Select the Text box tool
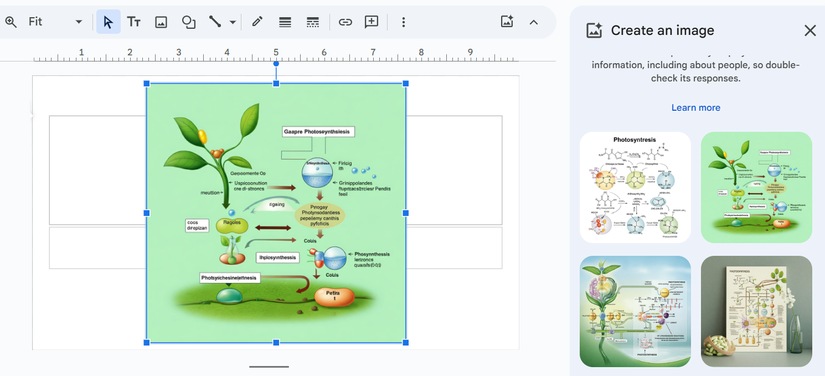This screenshot has height=376, width=825. 134,22
